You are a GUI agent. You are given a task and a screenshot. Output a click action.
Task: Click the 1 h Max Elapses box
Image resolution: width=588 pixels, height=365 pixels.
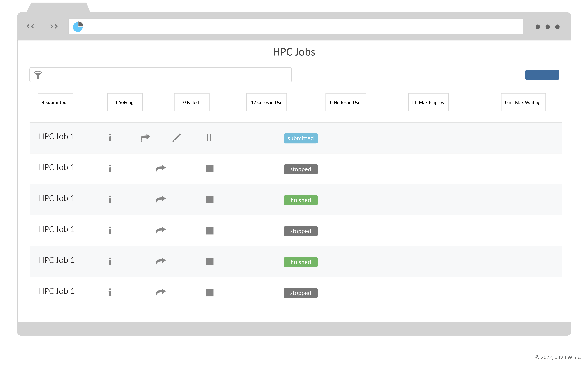coord(428,102)
